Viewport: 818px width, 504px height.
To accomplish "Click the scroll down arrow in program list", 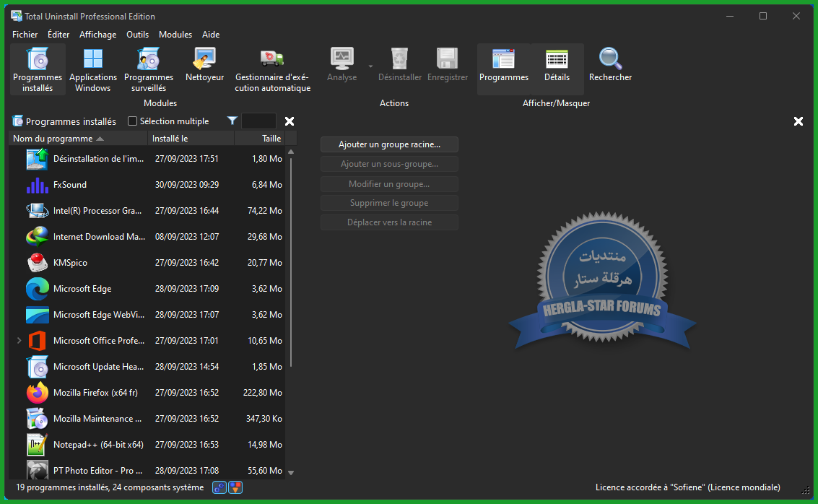I will click(x=291, y=473).
